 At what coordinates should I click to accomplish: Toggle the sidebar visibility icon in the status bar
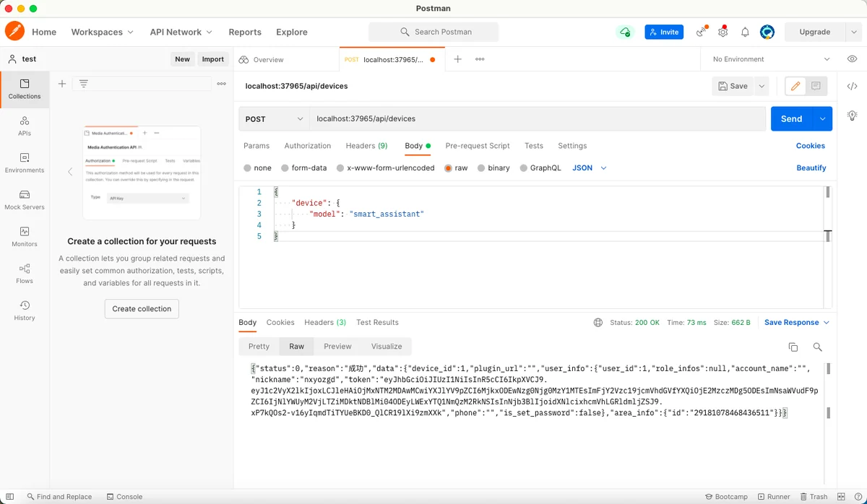tap(9, 497)
